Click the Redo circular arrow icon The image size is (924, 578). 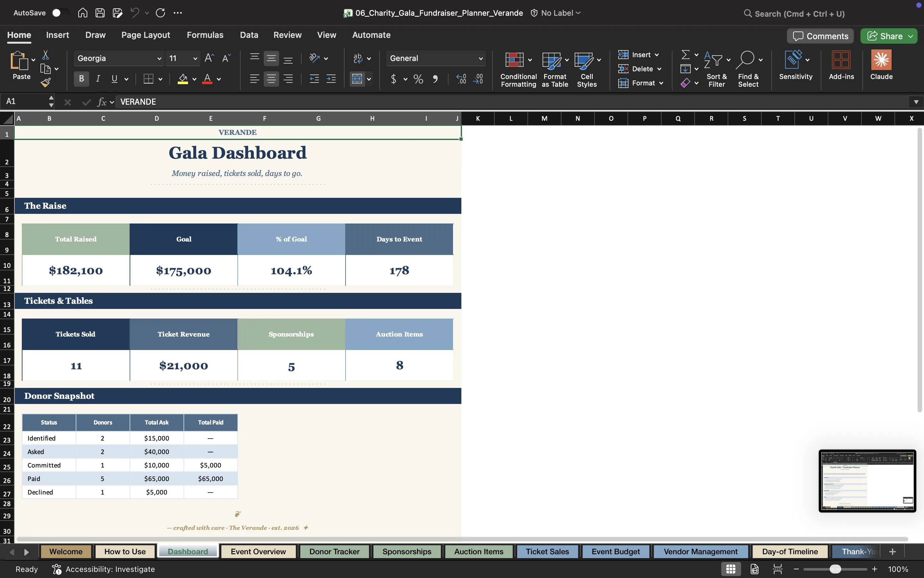click(x=160, y=13)
